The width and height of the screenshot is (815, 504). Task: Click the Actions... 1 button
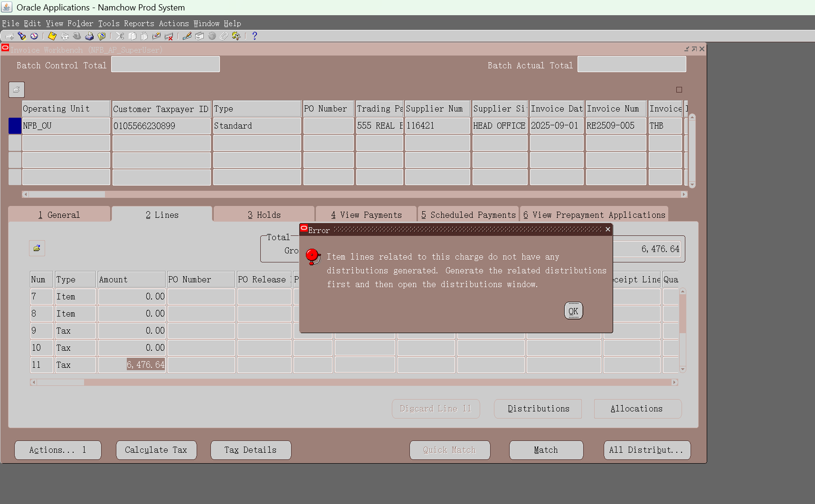(x=58, y=450)
